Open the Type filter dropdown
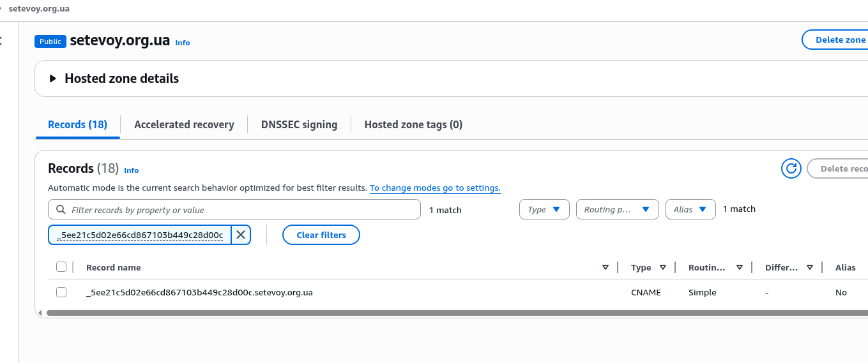868x363 pixels. tap(544, 209)
